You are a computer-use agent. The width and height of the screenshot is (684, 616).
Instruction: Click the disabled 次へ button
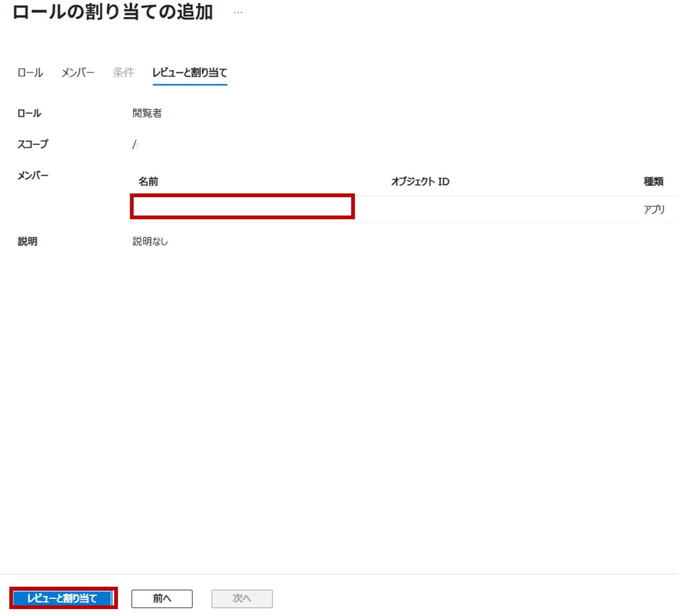pyautogui.click(x=242, y=598)
